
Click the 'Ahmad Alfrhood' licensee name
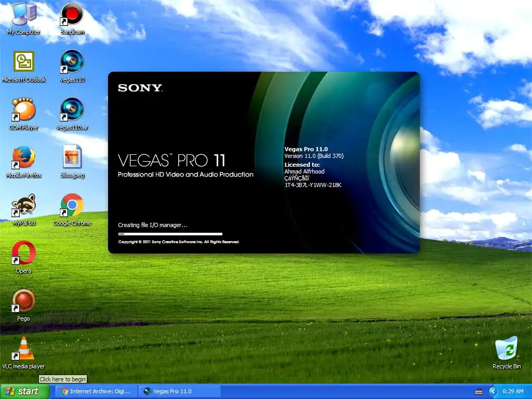pos(304,171)
